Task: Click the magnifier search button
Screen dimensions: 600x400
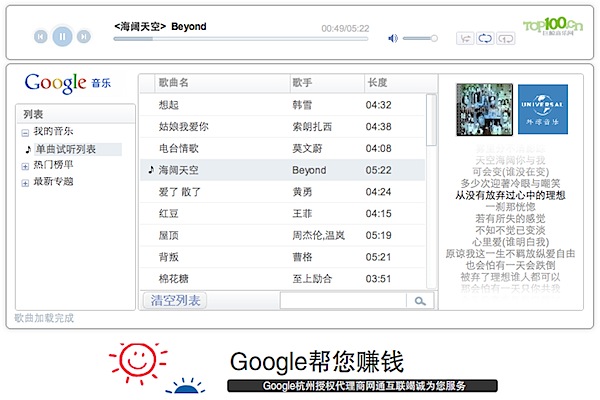Action: click(x=420, y=301)
